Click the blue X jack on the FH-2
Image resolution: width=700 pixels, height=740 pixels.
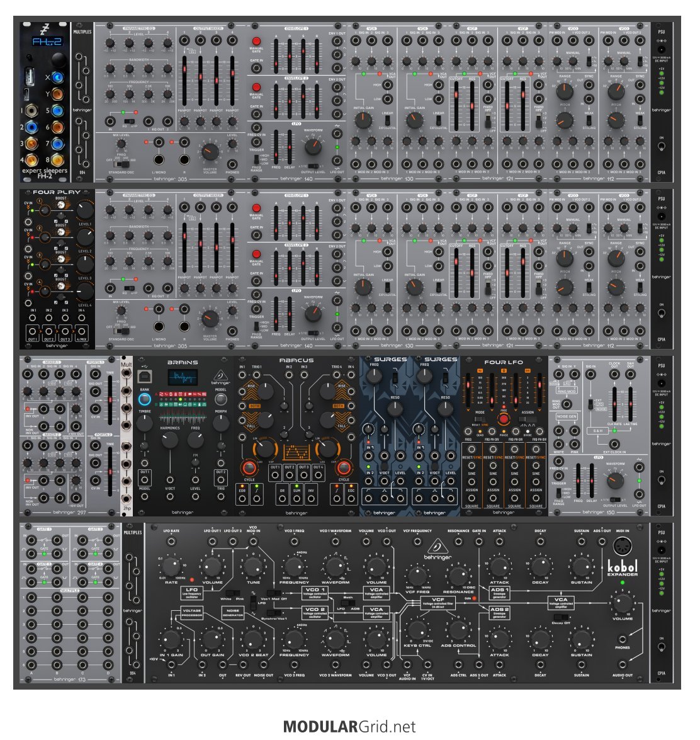[x=57, y=77]
